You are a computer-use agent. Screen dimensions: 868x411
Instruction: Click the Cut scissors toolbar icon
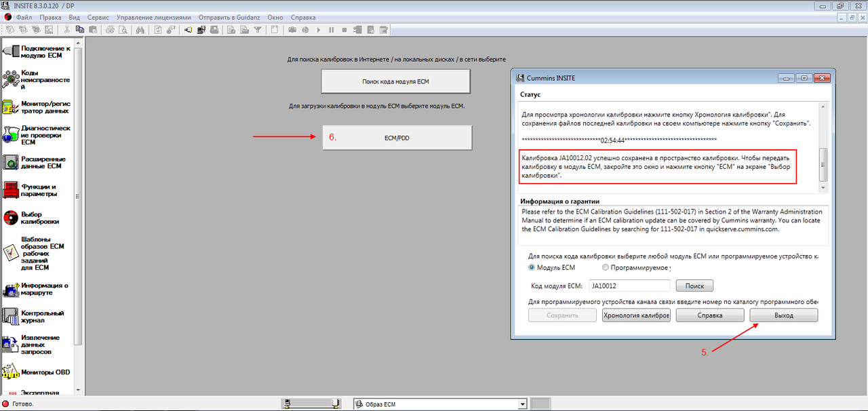tap(66, 30)
